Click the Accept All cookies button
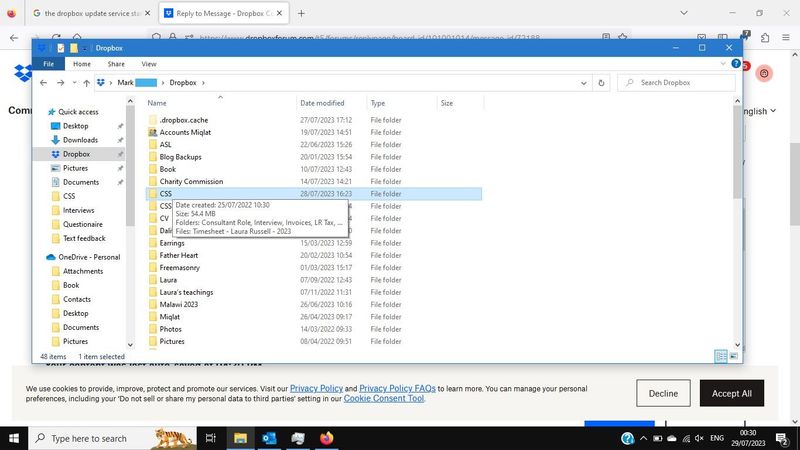Viewport: 800px width, 450px height. click(x=731, y=393)
